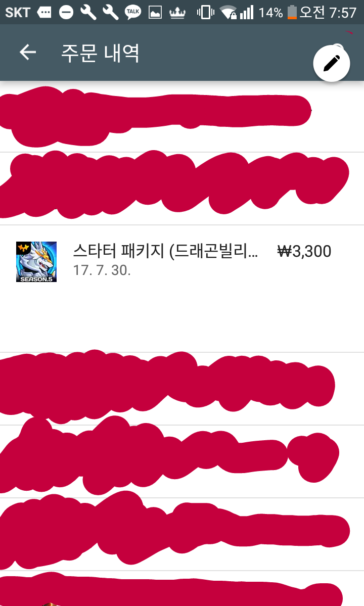Tap the SKT carrier label
364x606 pixels.
[17, 12]
